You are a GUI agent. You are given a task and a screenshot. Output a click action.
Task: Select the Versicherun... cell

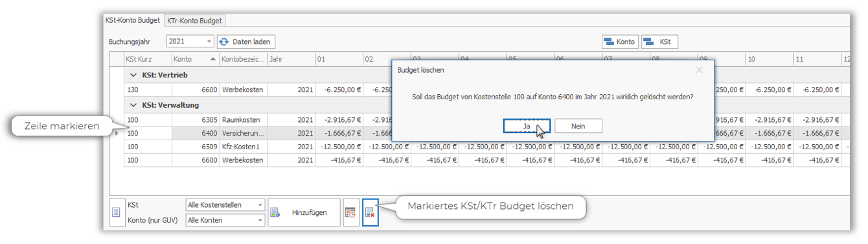(243, 133)
